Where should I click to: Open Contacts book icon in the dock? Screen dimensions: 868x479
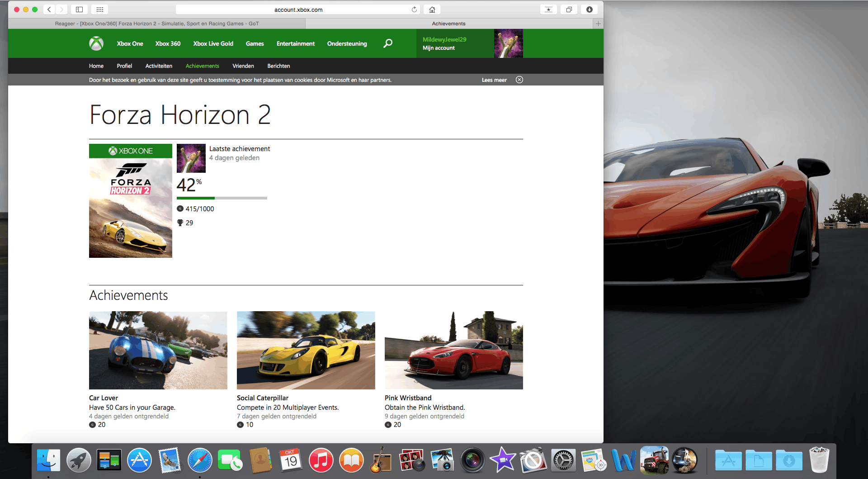coord(260,460)
